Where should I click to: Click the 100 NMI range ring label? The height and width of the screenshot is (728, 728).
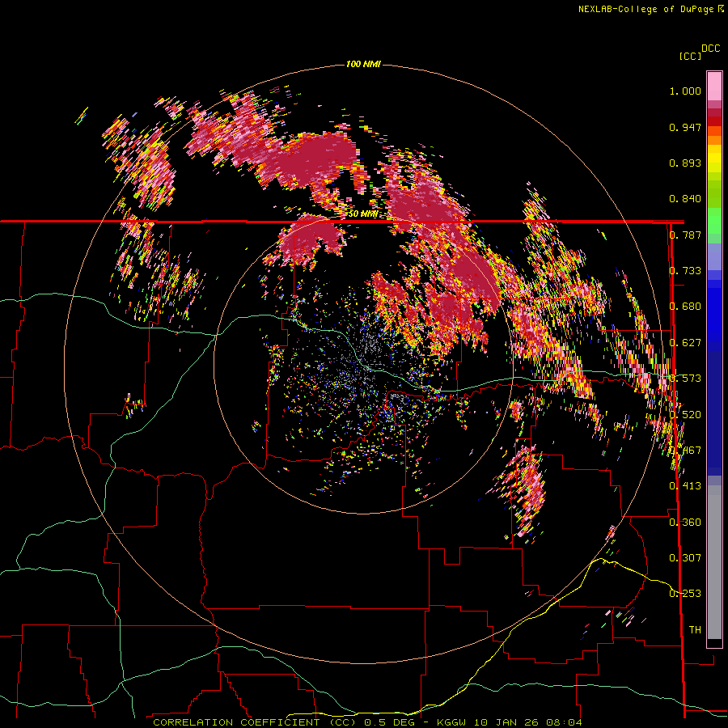click(x=363, y=64)
